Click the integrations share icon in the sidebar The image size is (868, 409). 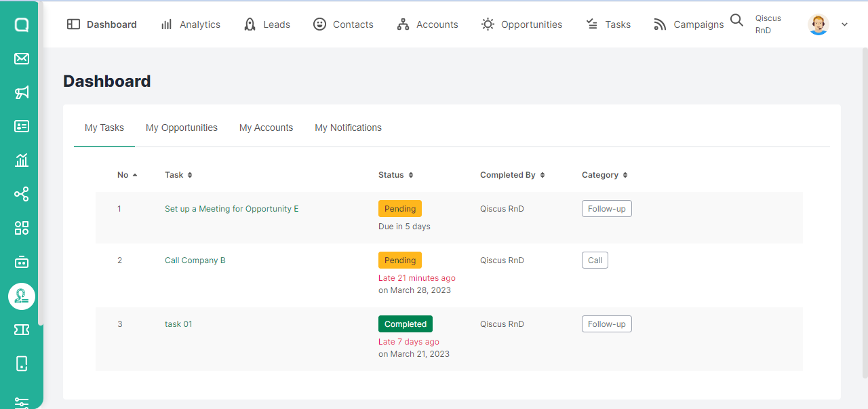click(21, 194)
